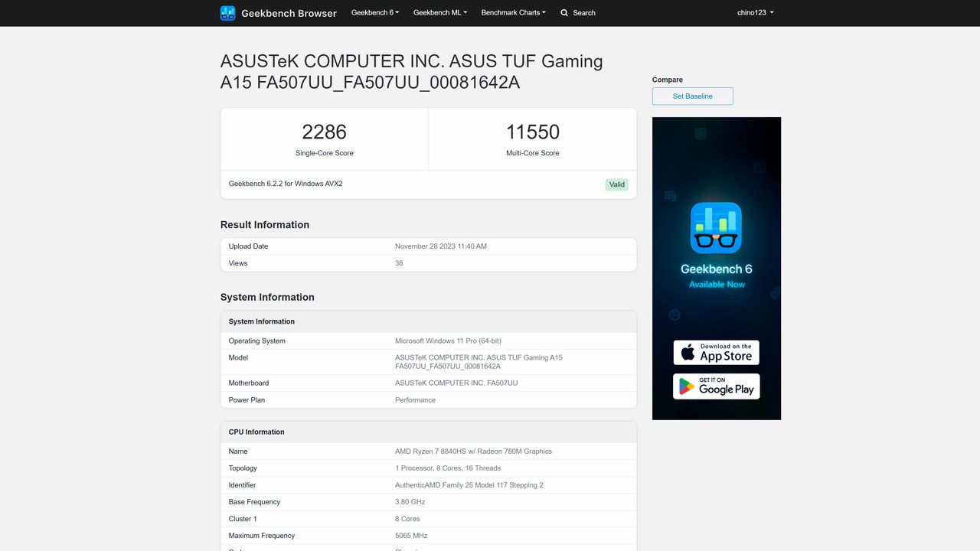
Task: Click the motherboard value FA507UU
Action: click(x=456, y=383)
